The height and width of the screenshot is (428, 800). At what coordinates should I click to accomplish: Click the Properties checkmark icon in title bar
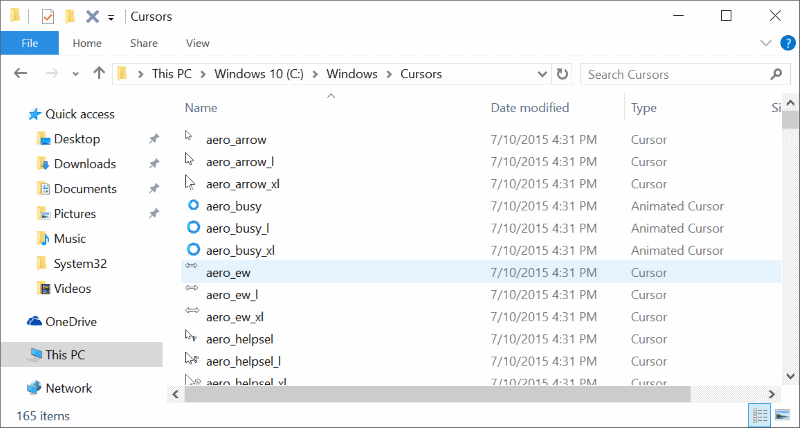click(47, 17)
